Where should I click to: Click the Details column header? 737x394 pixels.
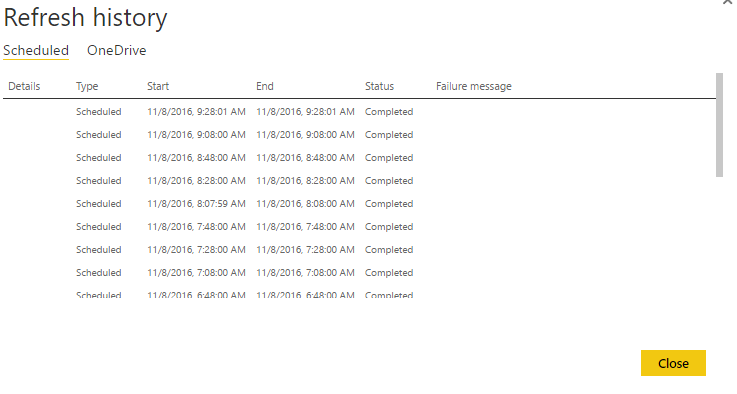[24, 87]
